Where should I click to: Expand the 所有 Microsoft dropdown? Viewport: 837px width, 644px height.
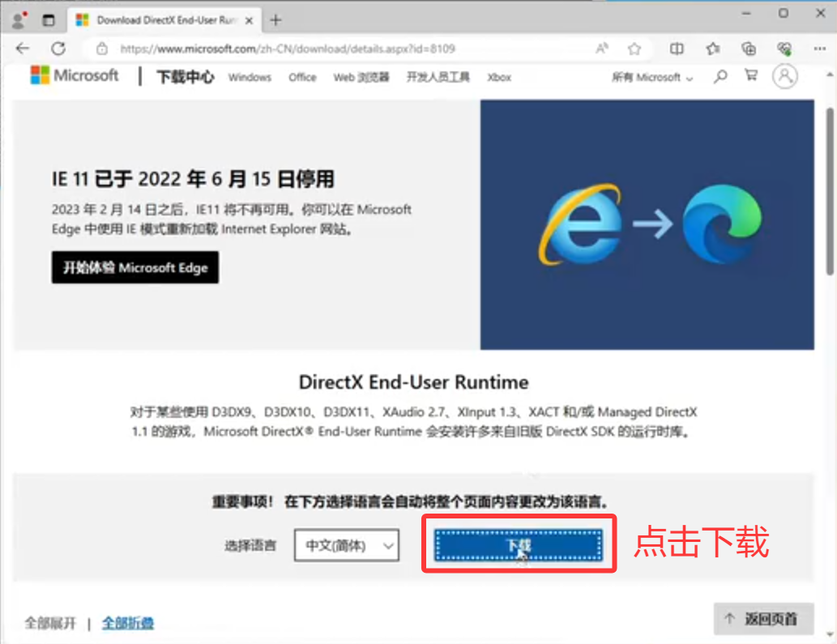651,77
